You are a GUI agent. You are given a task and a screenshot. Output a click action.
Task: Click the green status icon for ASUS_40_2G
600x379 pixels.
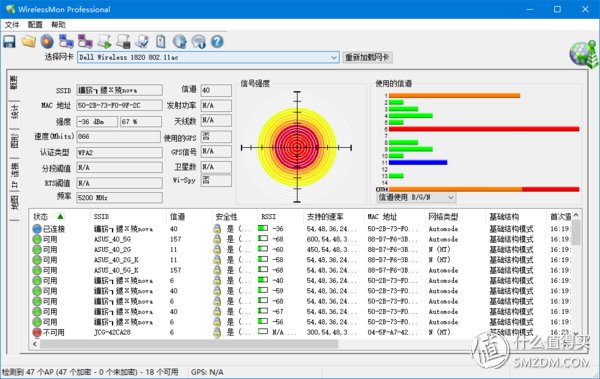tap(37, 250)
